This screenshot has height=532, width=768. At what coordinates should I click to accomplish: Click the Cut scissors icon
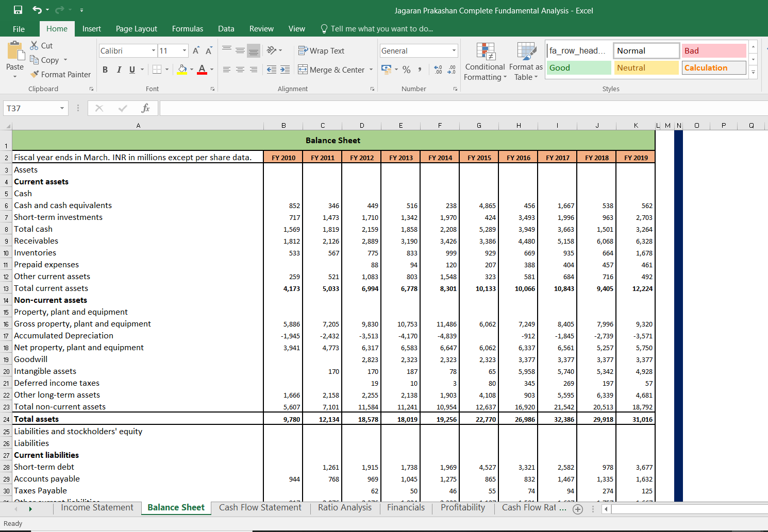(x=35, y=45)
